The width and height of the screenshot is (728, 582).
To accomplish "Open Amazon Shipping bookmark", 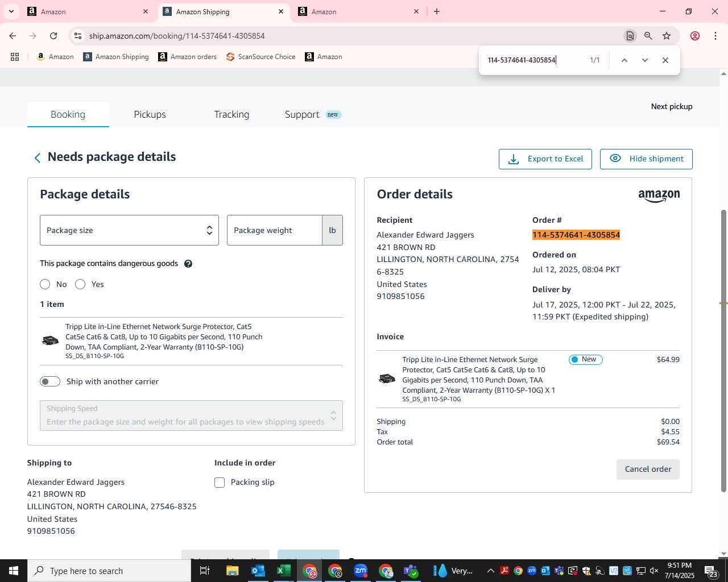I will [x=116, y=57].
